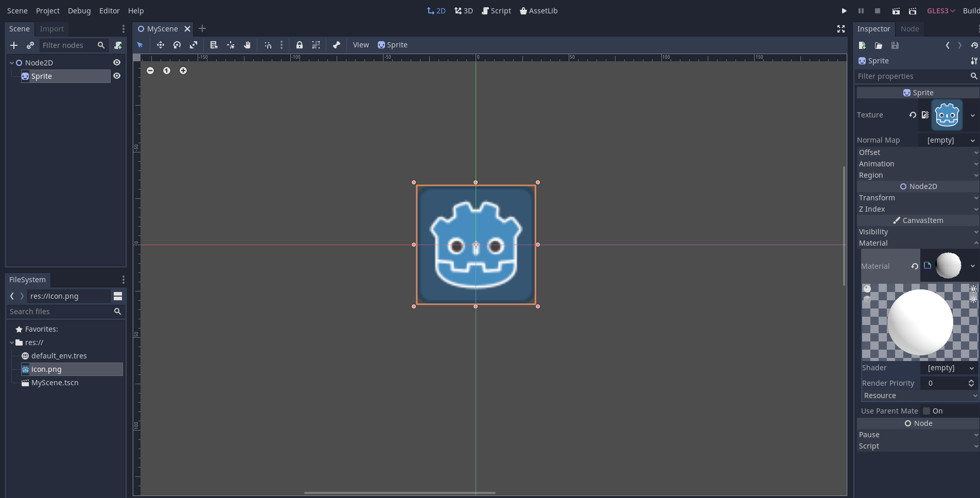Toggle visibility of the Node2D node
Viewport: 980px width, 498px height.
[x=117, y=62]
